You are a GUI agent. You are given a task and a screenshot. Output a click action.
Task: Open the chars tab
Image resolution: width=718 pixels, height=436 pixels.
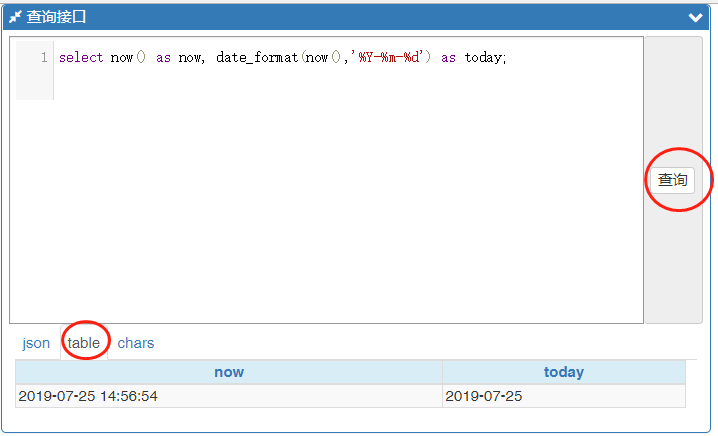(x=136, y=343)
